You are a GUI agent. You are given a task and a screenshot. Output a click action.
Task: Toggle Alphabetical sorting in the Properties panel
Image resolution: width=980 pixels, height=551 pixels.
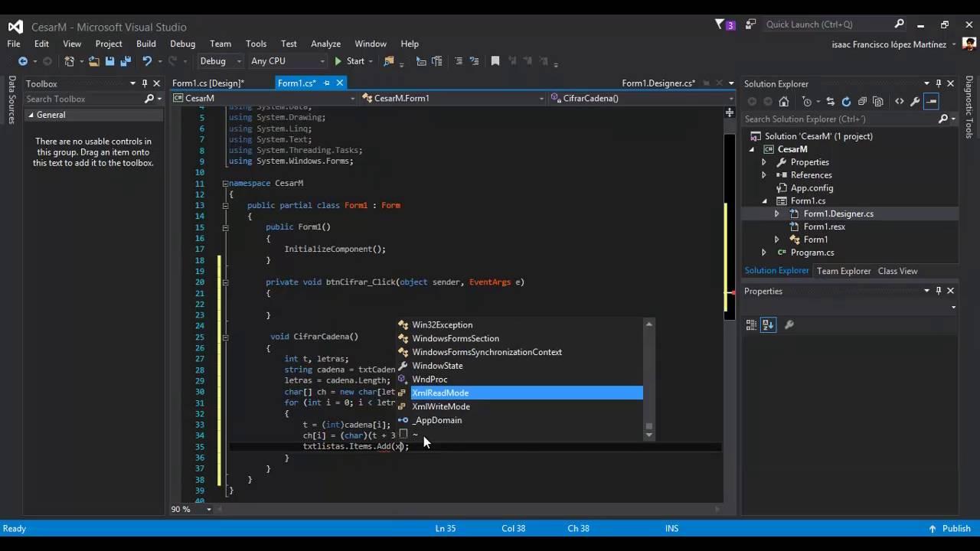[x=768, y=324]
